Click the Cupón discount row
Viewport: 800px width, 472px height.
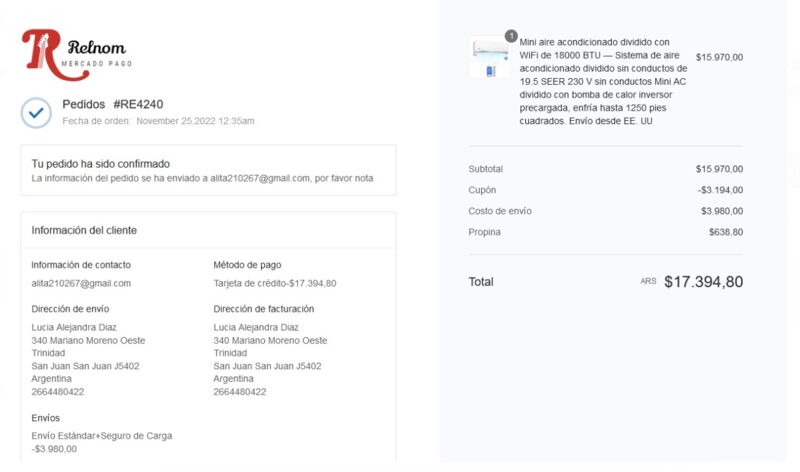point(606,190)
